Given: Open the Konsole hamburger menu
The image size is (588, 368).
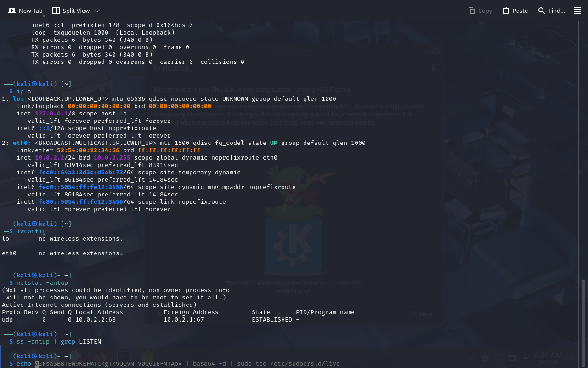Looking at the screenshot, I should [x=577, y=11].
